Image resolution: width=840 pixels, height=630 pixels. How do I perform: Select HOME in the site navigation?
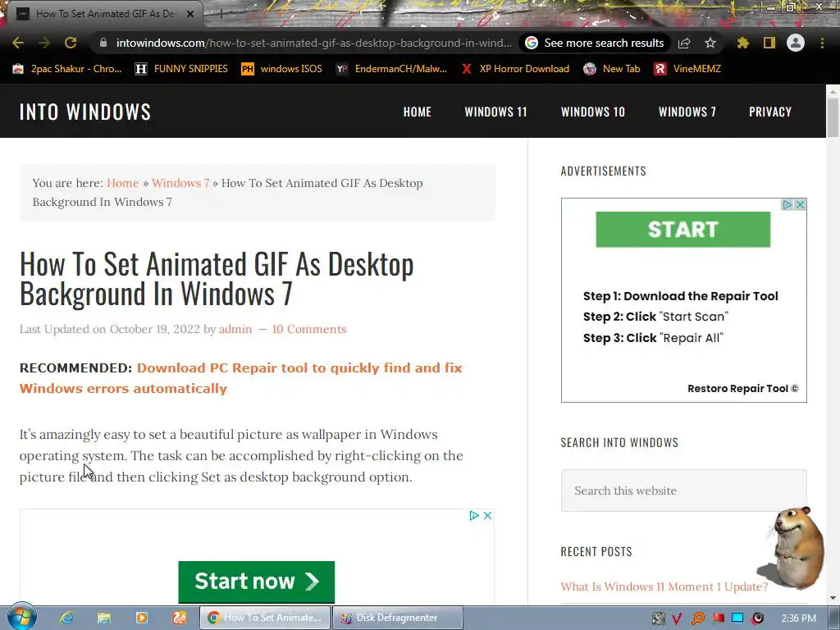tap(418, 112)
